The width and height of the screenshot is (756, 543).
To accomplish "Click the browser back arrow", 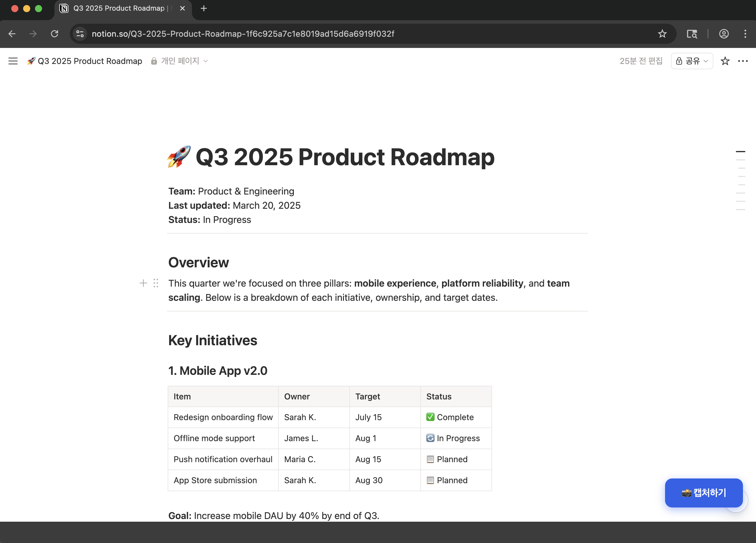I will (x=12, y=34).
